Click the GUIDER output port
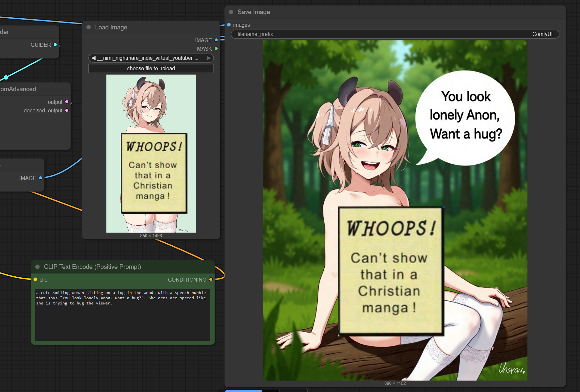The height and width of the screenshot is (392, 580). [x=55, y=45]
